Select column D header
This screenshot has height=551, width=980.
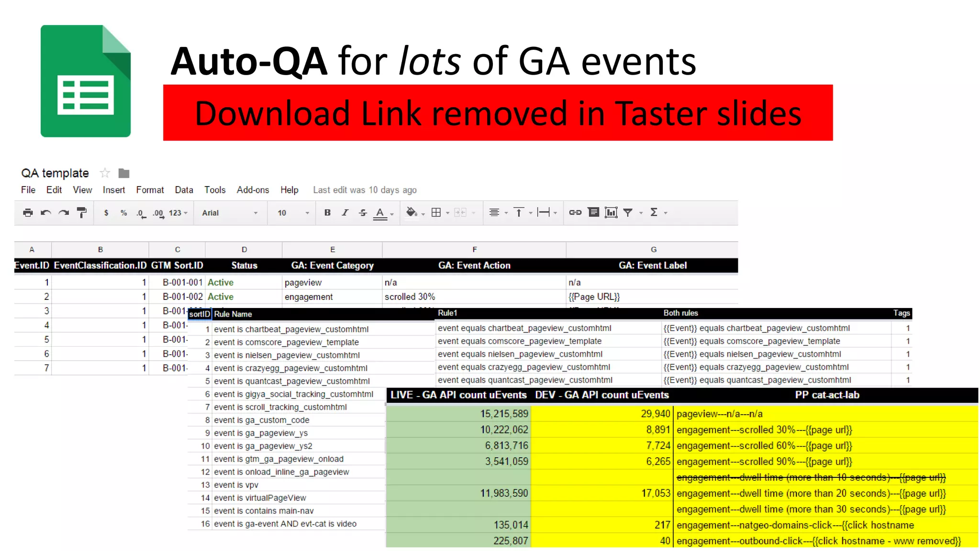tap(244, 250)
